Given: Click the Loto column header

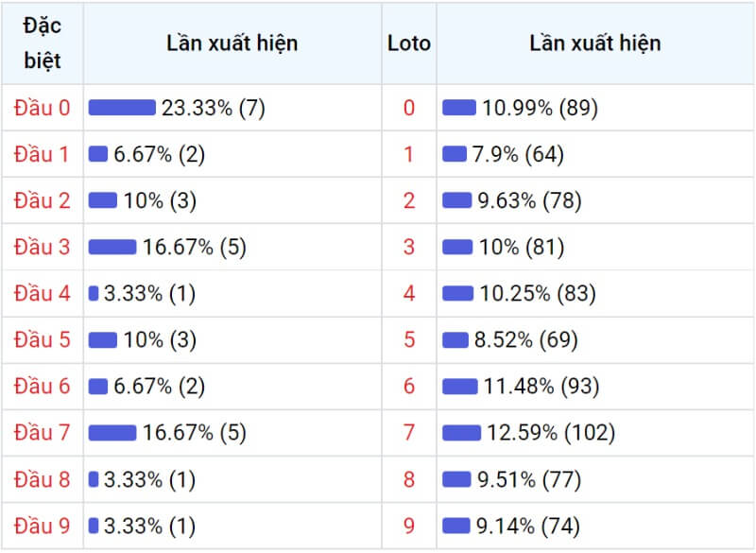Looking at the screenshot, I should point(409,43).
